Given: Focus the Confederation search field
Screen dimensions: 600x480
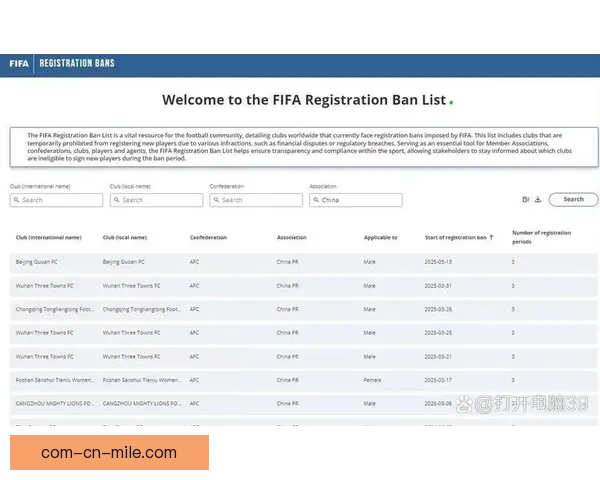Looking at the screenshot, I should tap(256, 200).
